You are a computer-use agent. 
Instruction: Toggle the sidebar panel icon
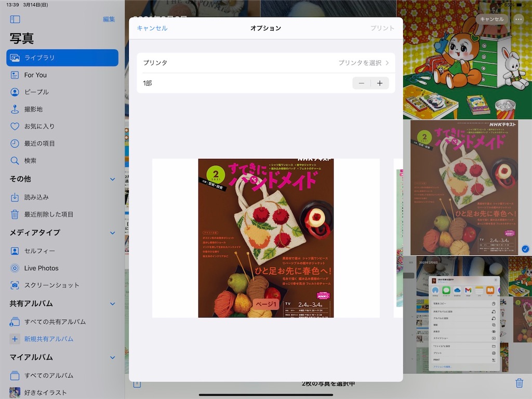tap(15, 19)
